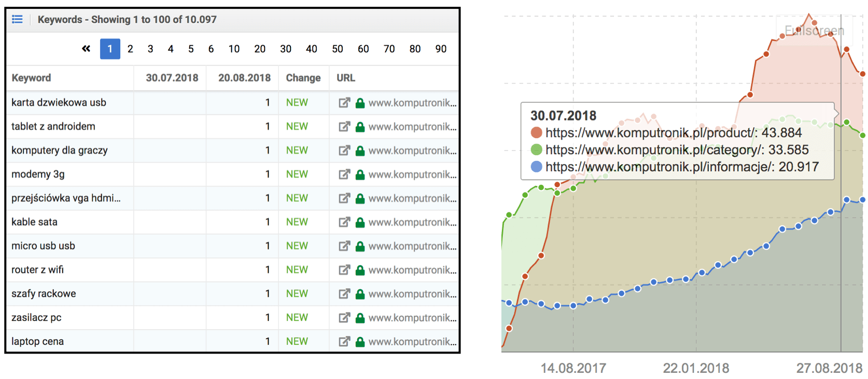This screenshot has height=379, width=868.
Task: Click green category/ legend dot in tooltip
Action: coord(537,150)
